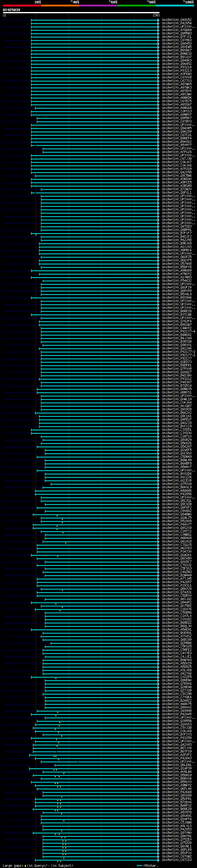Open the UniRef100_C6TKV8 hit
197x868 pixels.
coord(177,78)
